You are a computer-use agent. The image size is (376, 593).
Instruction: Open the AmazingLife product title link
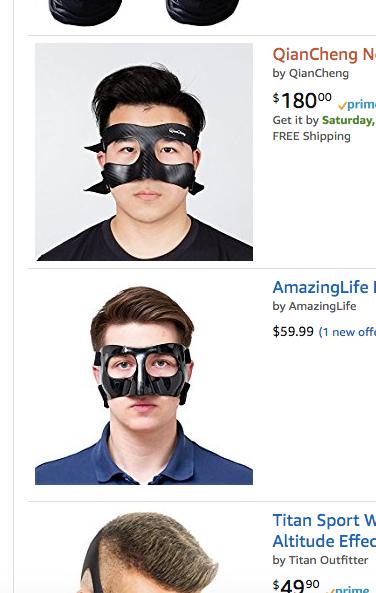pos(324,287)
